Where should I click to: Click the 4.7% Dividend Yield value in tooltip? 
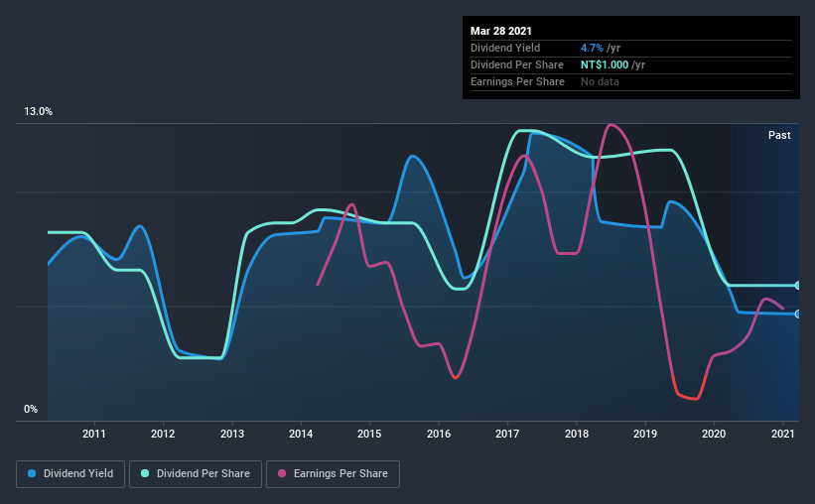click(592, 48)
